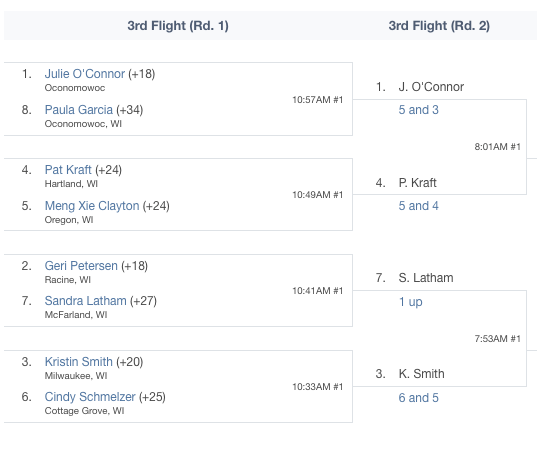Select S. Latham in round 2

pyautogui.click(x=426, y=278)
